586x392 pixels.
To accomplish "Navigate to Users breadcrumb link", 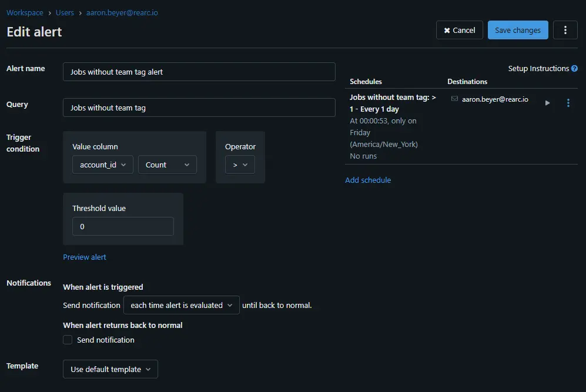I will pyautogui.click(x=65, y=12).
